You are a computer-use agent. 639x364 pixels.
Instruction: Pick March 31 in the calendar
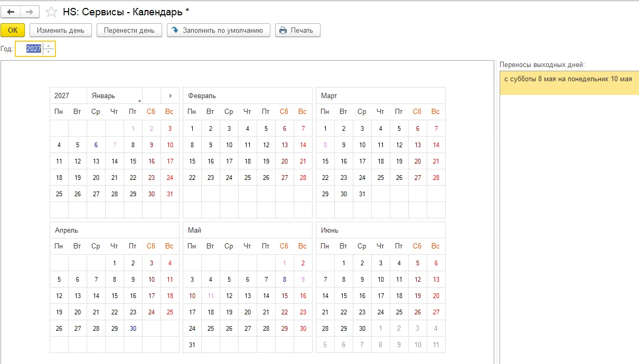(x=362, y=194)
